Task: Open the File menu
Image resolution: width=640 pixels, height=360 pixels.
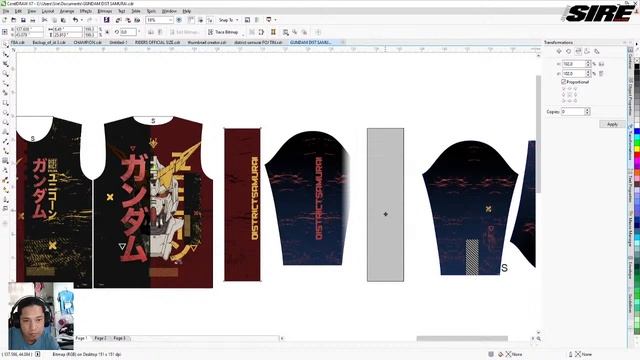Action: (x=6, y=11)
